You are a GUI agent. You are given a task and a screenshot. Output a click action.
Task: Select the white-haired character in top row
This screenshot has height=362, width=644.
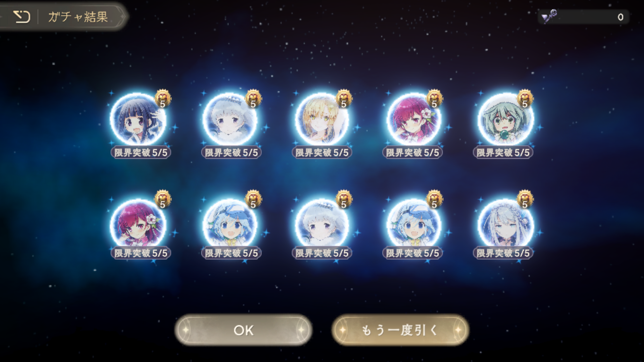tap(230, 120)
